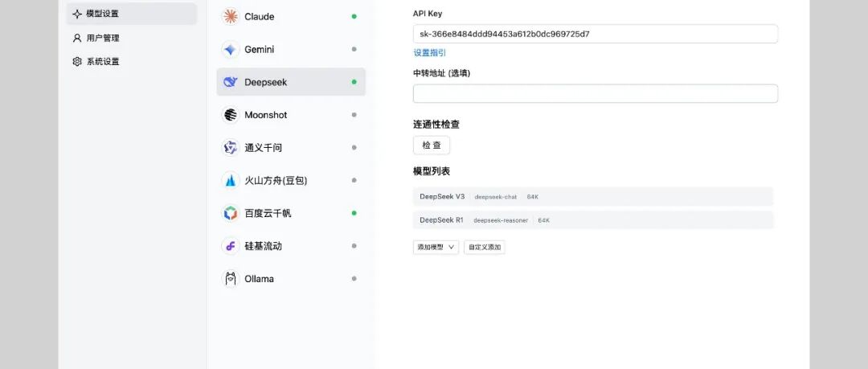Open the 添加模型 dropdown
This screenshot has width=868, height=369.
pyautogui.click(x=436, y=247)
